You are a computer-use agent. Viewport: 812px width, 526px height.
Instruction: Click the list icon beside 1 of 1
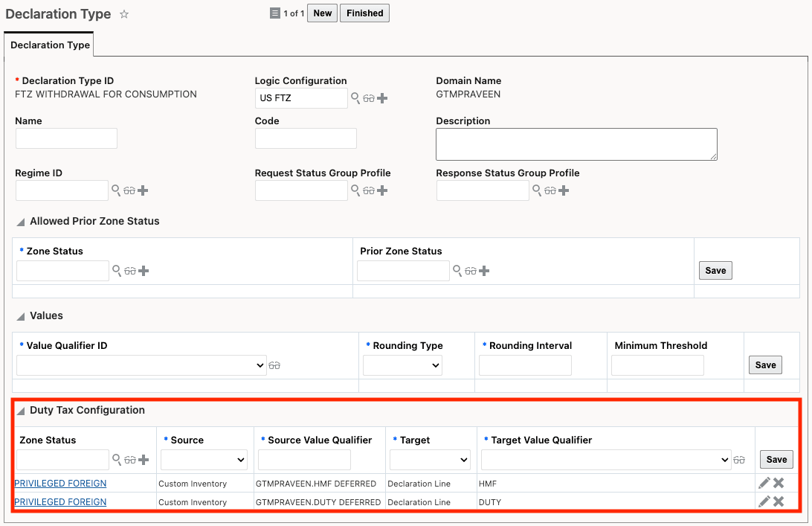click(275, 13)
